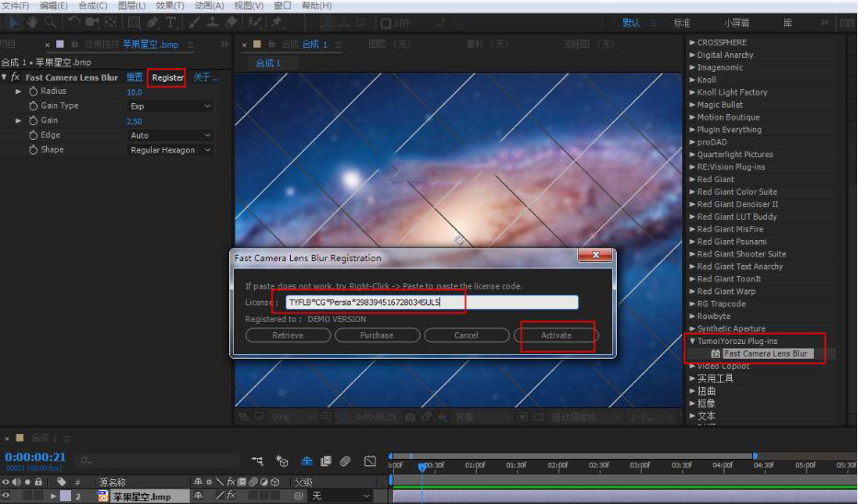Enable frame blending for layers in timeline
Screen dimensions: 858x504
(x=326, y=462)
